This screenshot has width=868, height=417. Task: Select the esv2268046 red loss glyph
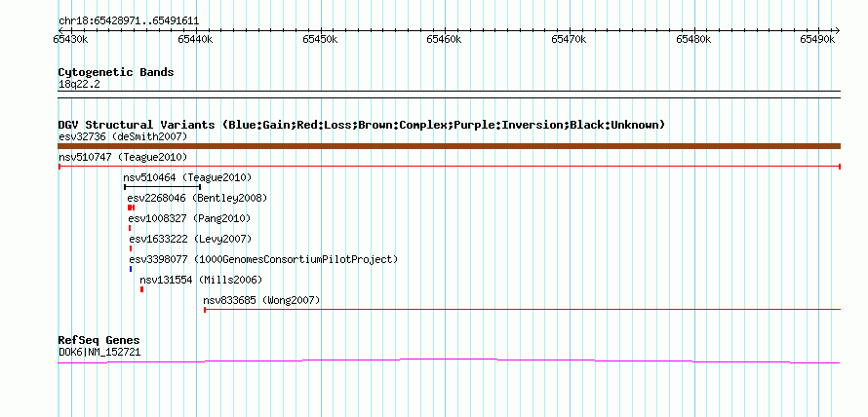pyautogui.click(x=132, y=208)
